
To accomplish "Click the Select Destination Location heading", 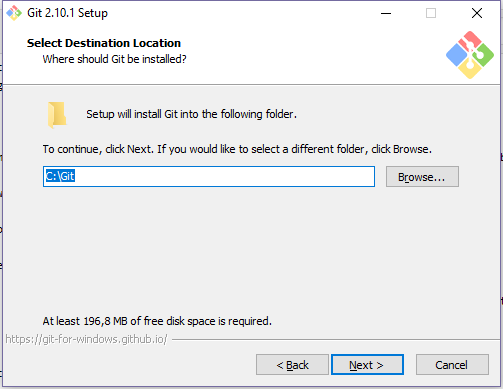I will pyautogui.click(x=104, y=43).
